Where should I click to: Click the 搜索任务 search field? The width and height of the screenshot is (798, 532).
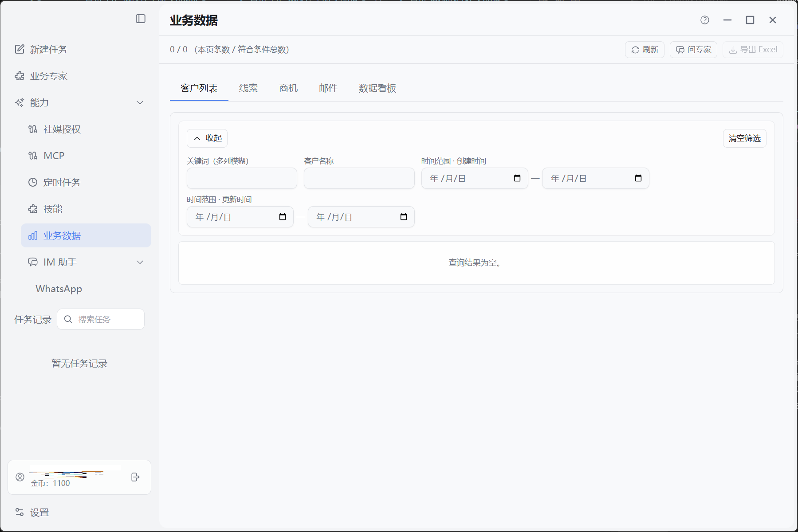(101, 319)
